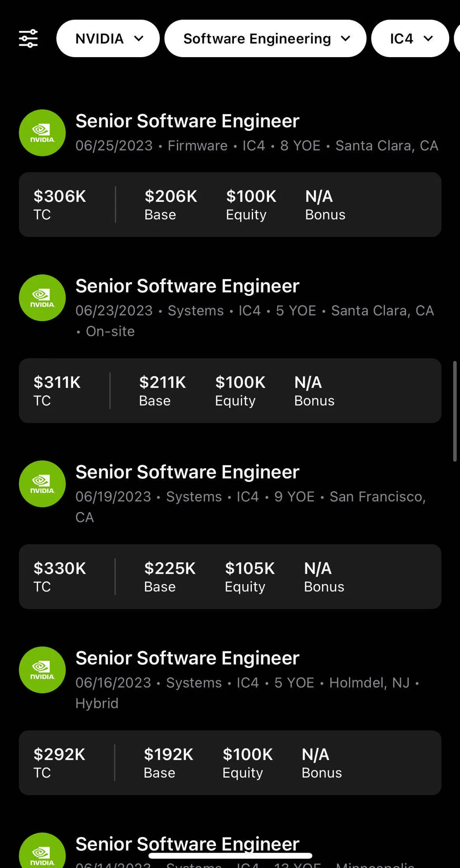The height and width of the screenshot is (868, 460).
Task: Open the 8 YOE Senior Software Engineer title
Action: click(187, 121)
